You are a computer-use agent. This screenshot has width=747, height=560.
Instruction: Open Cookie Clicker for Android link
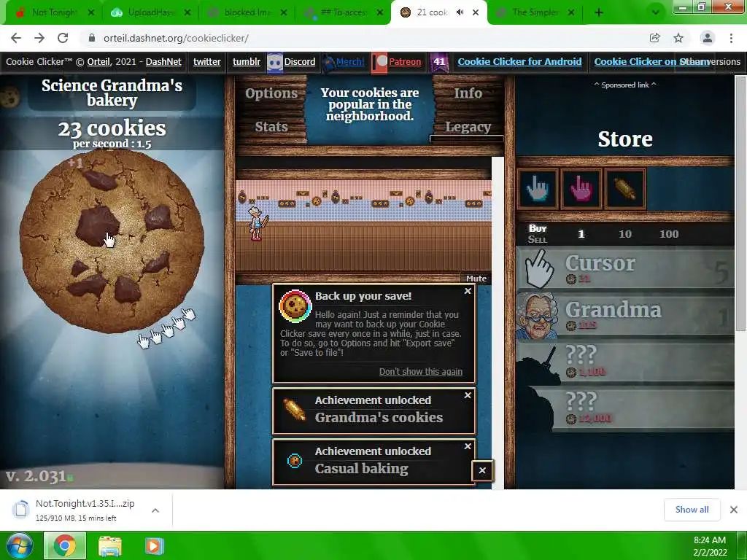519,61
